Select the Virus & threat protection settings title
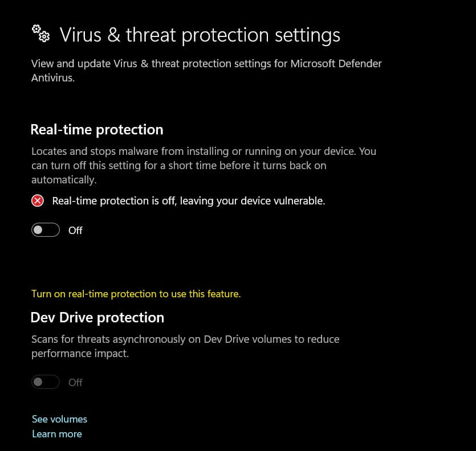Screen dimensions: 476x451 coord(200,35)
